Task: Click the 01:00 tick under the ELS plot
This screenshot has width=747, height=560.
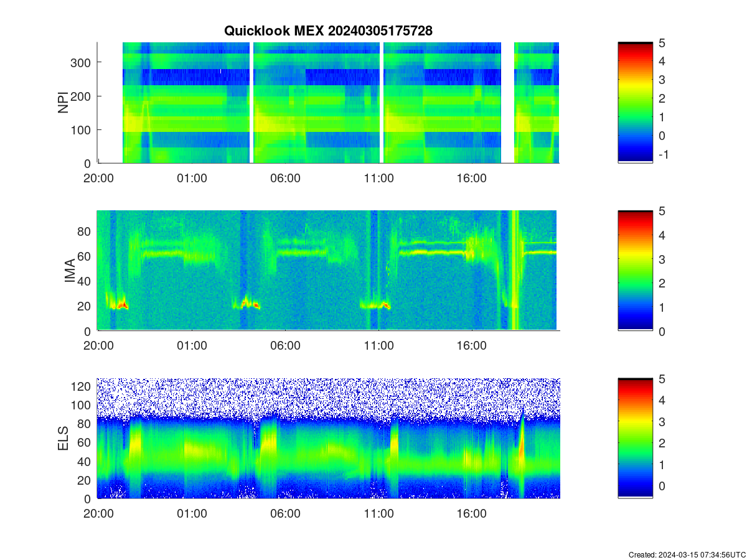Action: (192, 514)
